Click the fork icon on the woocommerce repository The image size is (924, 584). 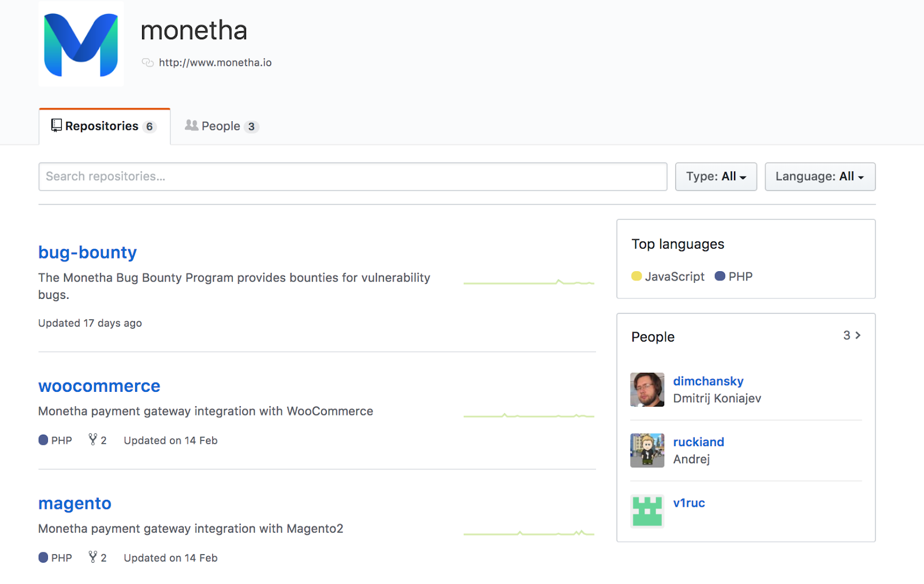tap(92, 440)
